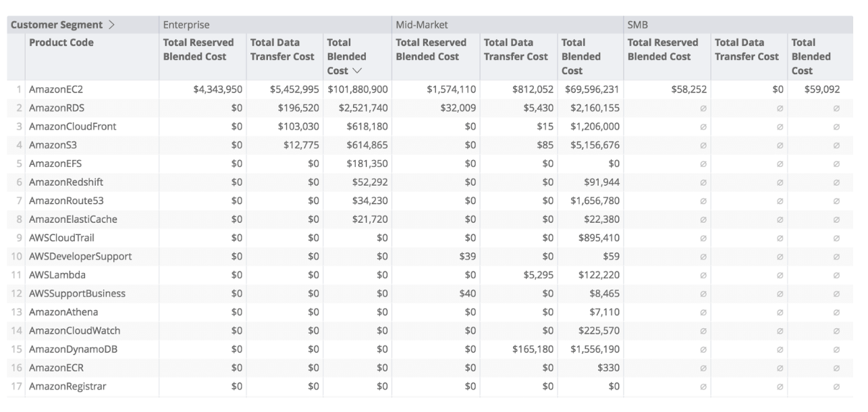Toggle sort arrow on Enterprise Total Blended Cost
Viewport: 868px width, 412px height.
click(357, 71)
